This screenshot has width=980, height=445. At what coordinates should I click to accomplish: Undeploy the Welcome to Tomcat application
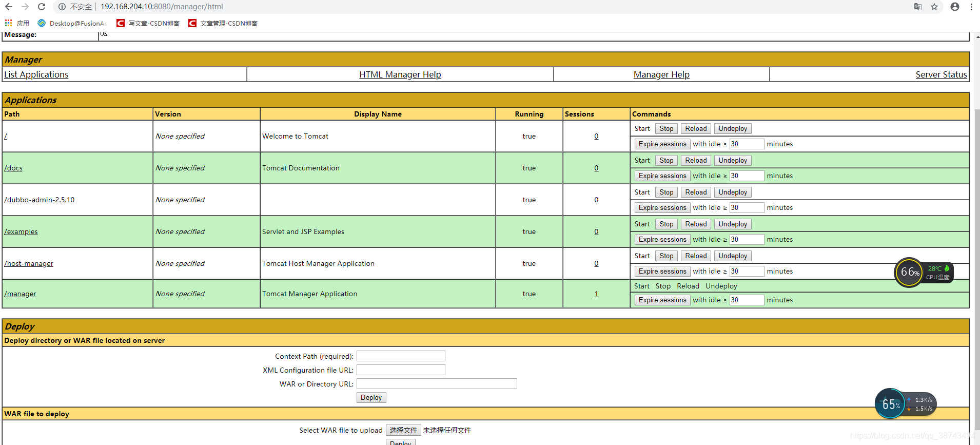pyautogui.click(x=733, y=129)
